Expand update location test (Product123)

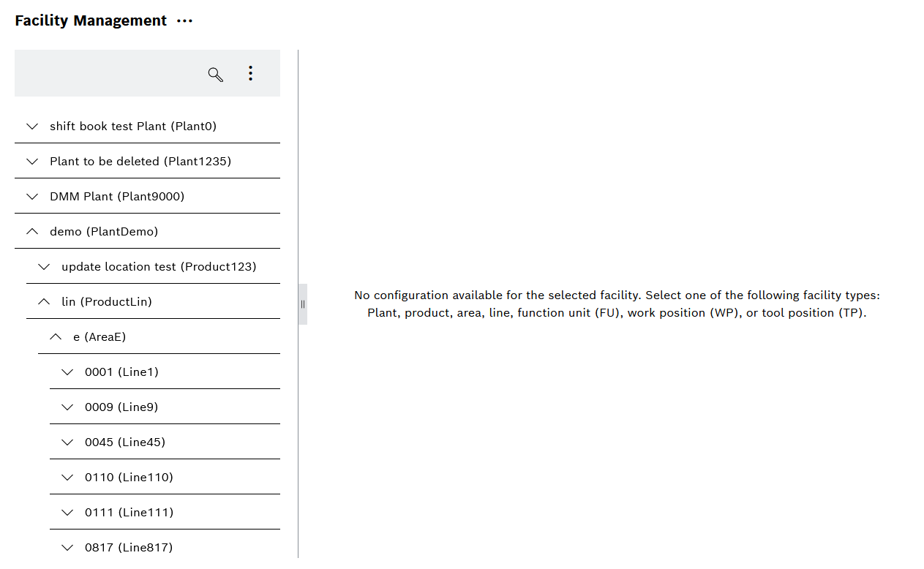43,266
